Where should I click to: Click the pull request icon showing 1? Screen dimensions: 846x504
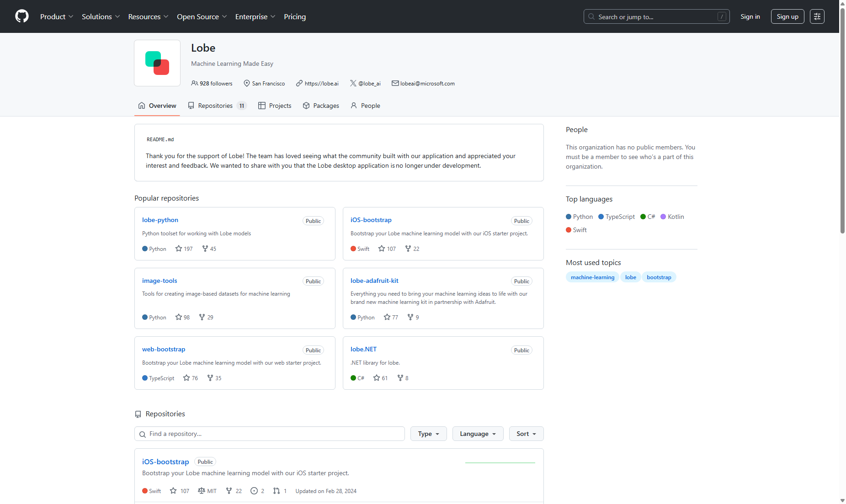click(277, 491)
